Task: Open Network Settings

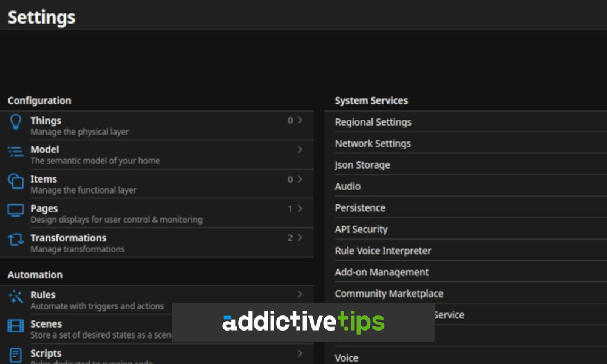Action: (372, 143)
